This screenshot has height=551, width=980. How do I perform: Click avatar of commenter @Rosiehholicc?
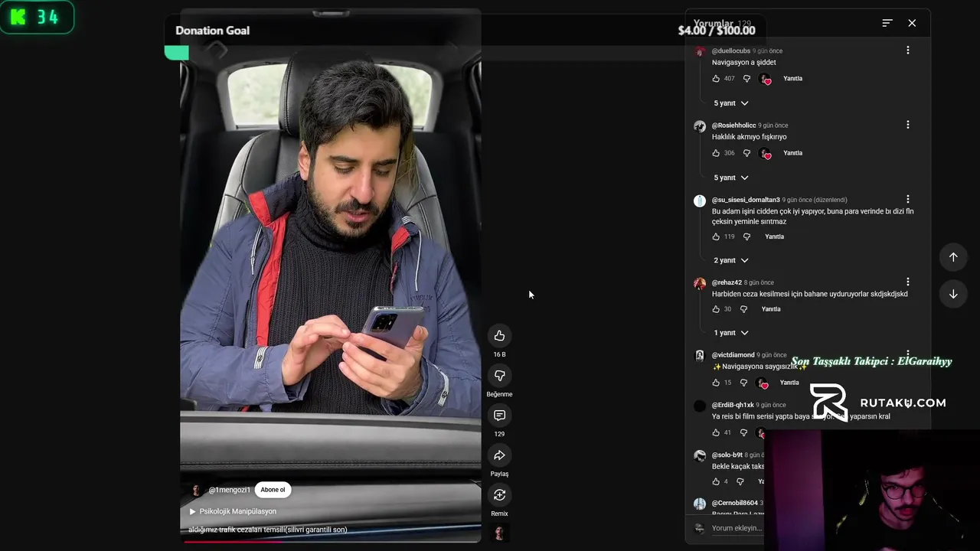[700, 126]
